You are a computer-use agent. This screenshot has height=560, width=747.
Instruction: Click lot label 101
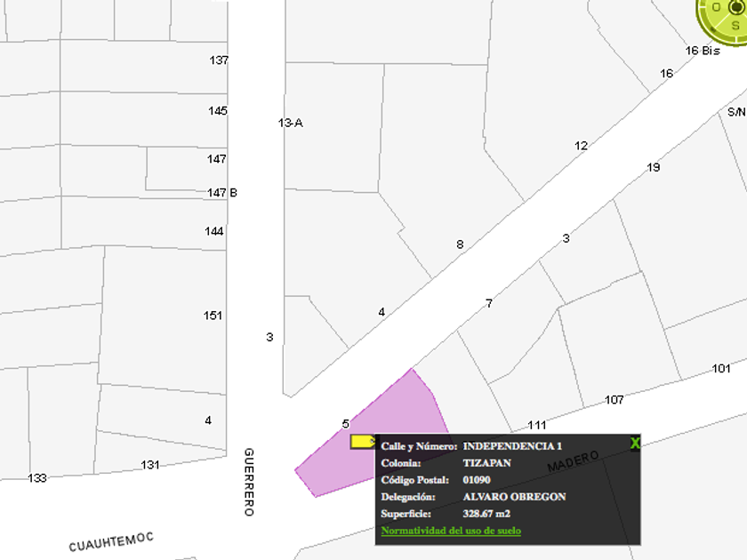click(x=721, y=369)
